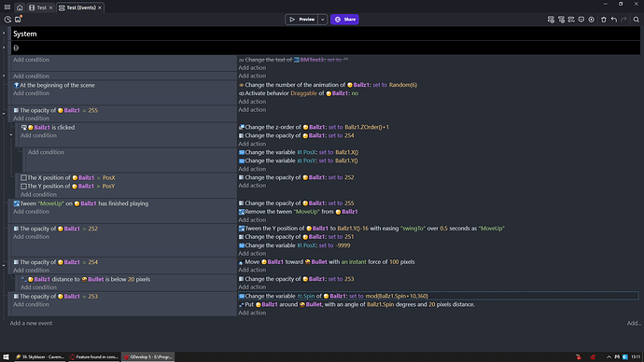Screen dimensions: 644x362
Task: Select 'The opacity of Ballz1 = 255' condition
Action: tap(55, 110)
